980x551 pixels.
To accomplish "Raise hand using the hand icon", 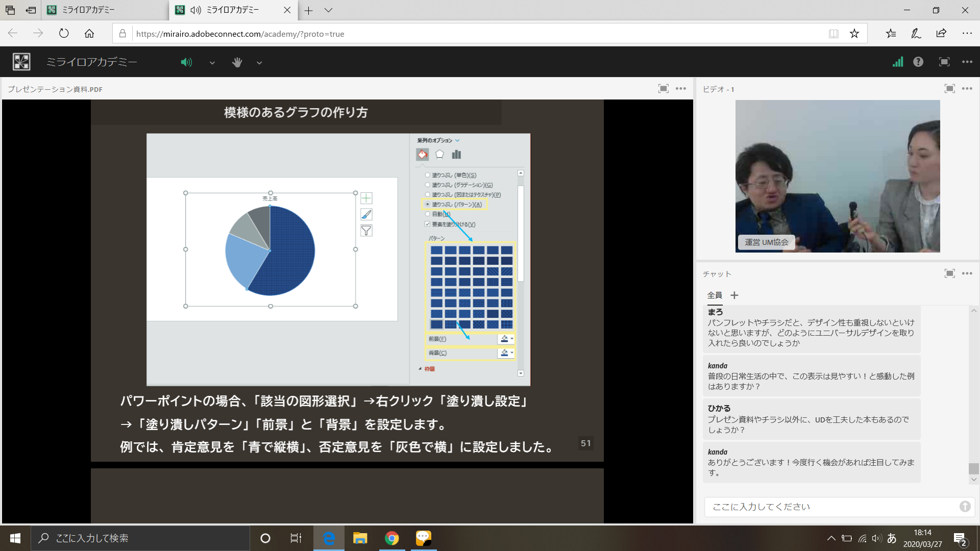I will pos(237,62).
